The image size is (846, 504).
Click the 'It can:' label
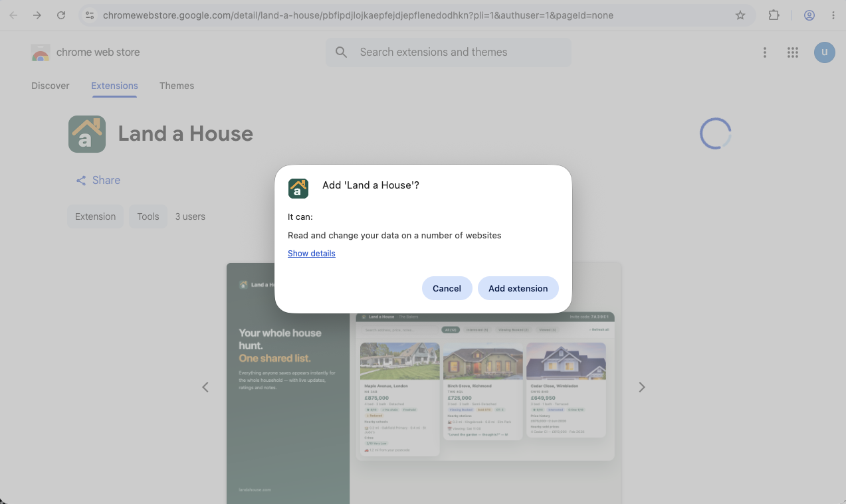point(300,216)
